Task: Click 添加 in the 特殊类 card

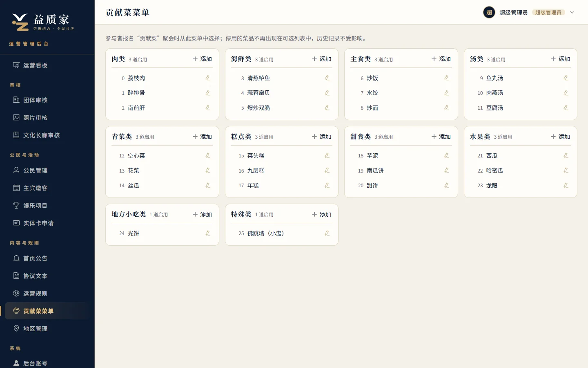Action: click(x=321, y=214)
